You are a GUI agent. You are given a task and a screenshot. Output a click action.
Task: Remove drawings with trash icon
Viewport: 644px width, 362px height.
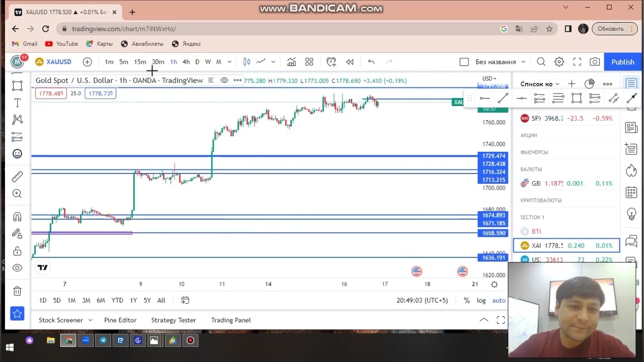point(17,291)
